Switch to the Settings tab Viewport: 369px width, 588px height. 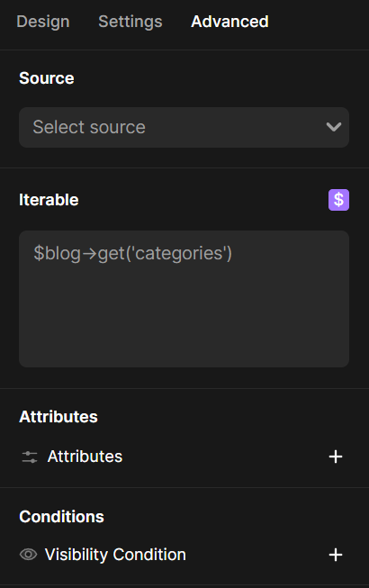tap(130, 22)
